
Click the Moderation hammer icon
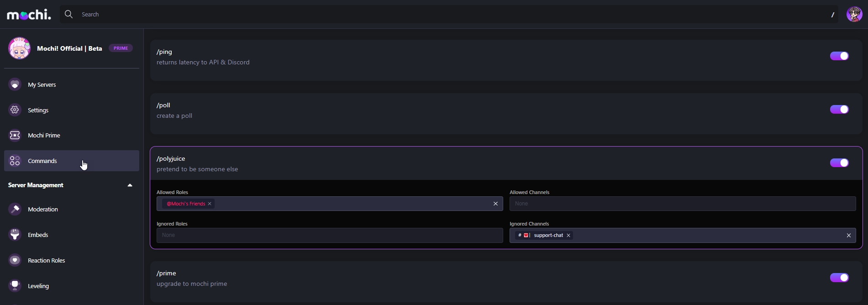(15, 209)
